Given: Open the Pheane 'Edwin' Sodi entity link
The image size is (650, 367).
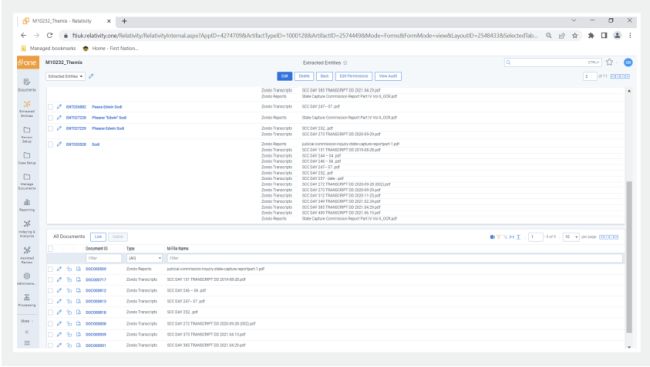Looking at the screenshot, I should coord(109,118).
